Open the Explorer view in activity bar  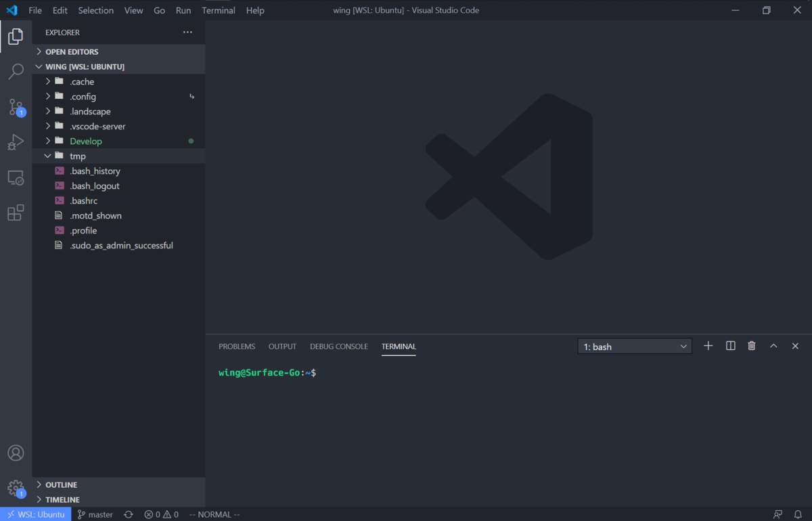[16, 36]
